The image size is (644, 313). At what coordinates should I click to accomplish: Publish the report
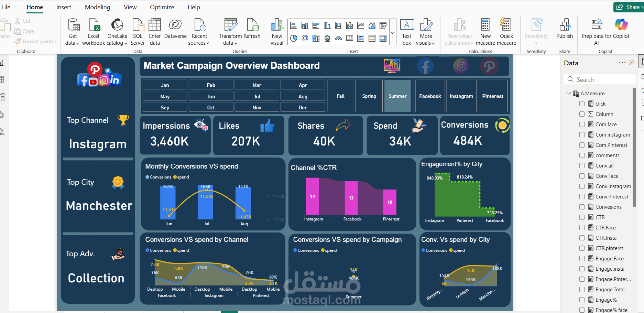pos(565,29)
